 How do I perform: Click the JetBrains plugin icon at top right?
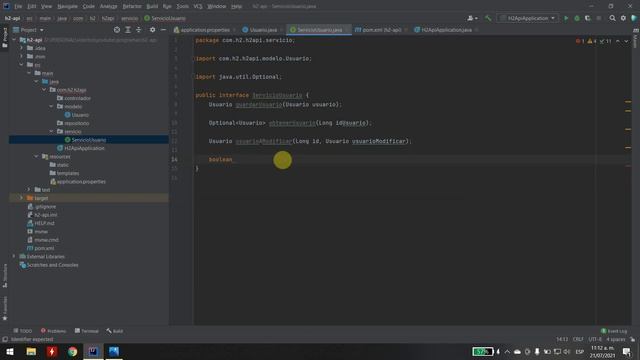click(x=634, y=18)
